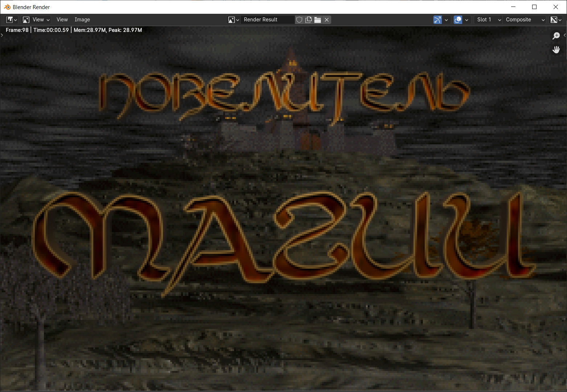Open the editor type selector
The image size is (567, 392).
12,20
